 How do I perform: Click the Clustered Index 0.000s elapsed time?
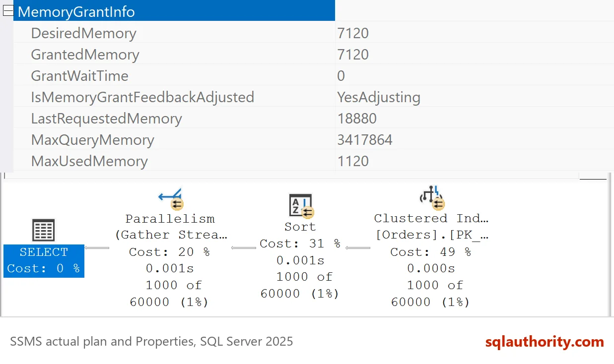click(x=431, y=268)
